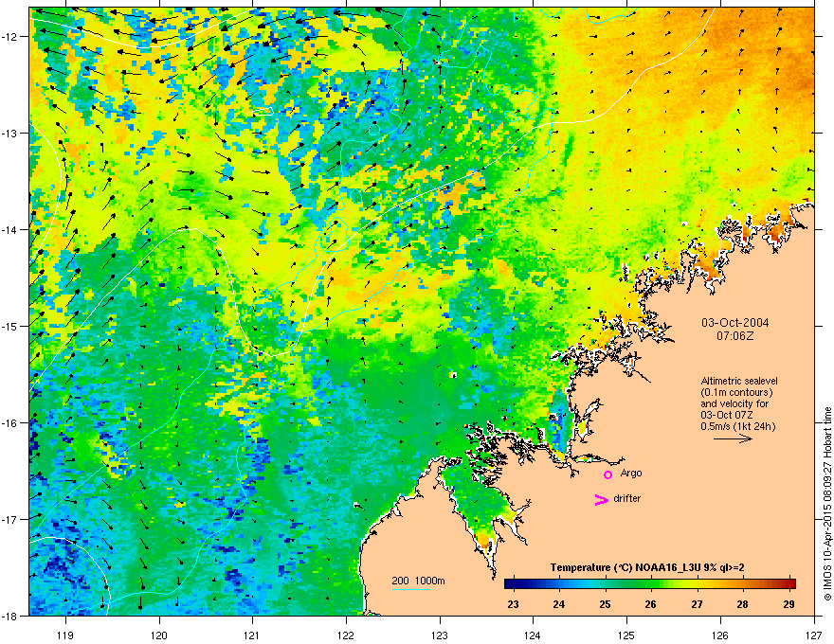This screenshot has height=644, width=834.
Task: Click the Argo legend label
Action: 631,473
